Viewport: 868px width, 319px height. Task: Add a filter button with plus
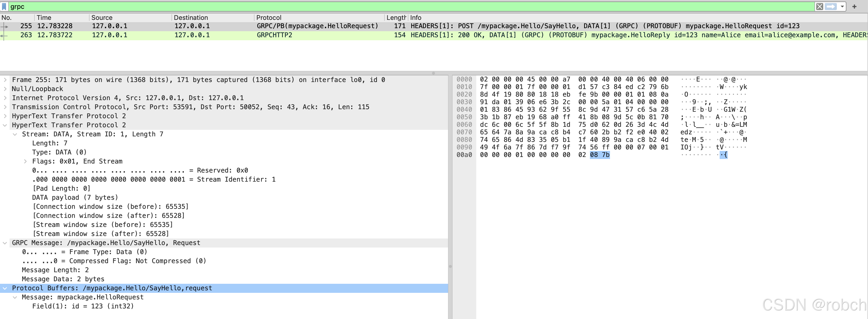(x=854, y=6)
